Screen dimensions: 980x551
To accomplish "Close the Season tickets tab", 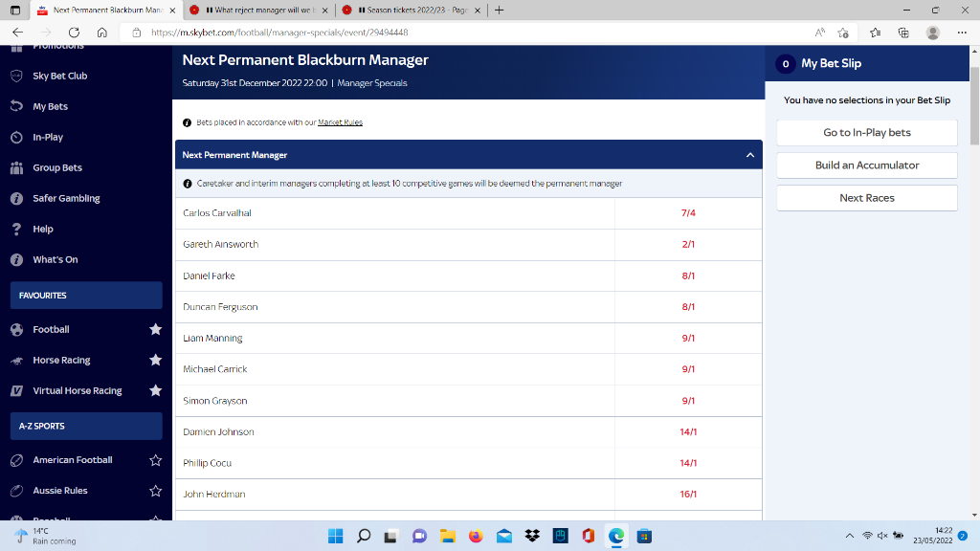I will click(478, 10).
